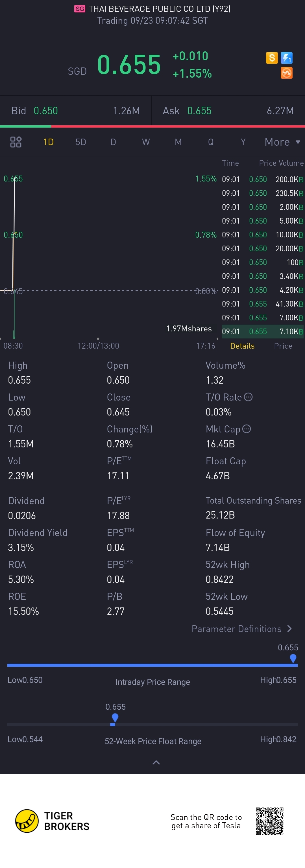This screenshot has height=868, width=305.
Task: Tap the bid/ask ratio bar
Action: (152, 126)
